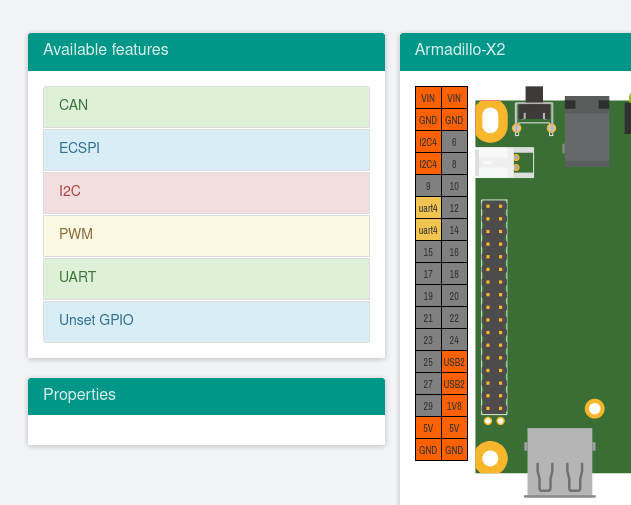Click the uart4 pin beside pin 14
Screen dimensions: 631x505
coord(428,230)
